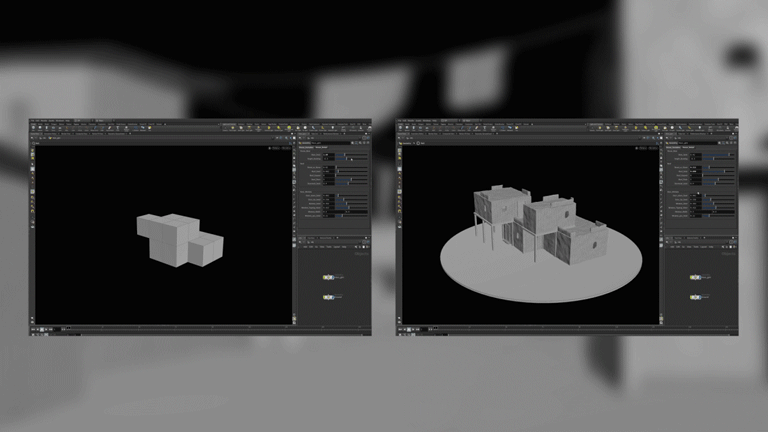The width and height of the screenshot is (768, 432).
Task: Click the bottom node in the right window's network editor
Action: point(694,297)
